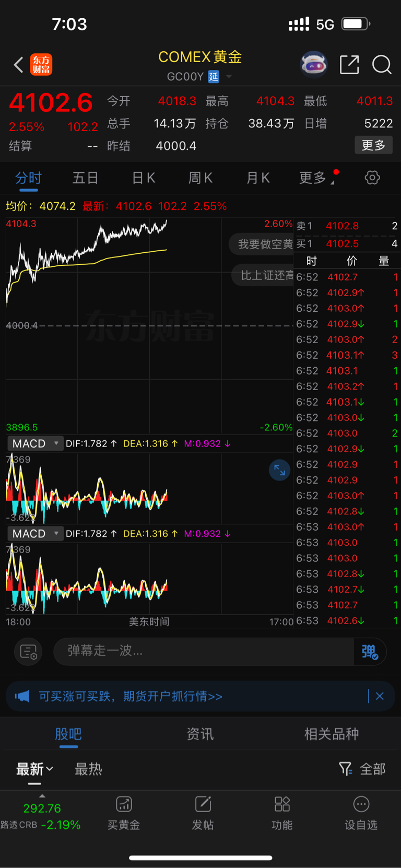Image resolution: width=401 pixels, height=868 pixels.
Task: Toggle the 弹 danmaku switch
Action: point(370,651)
